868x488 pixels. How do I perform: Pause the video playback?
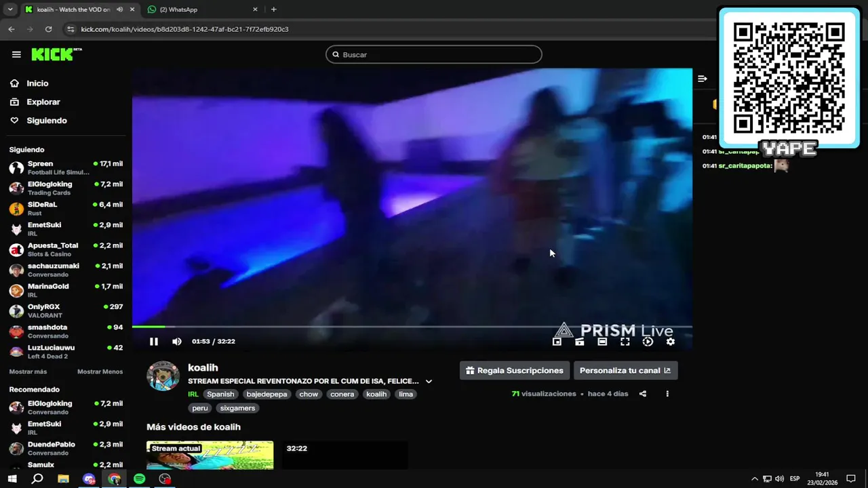[154, 342]
